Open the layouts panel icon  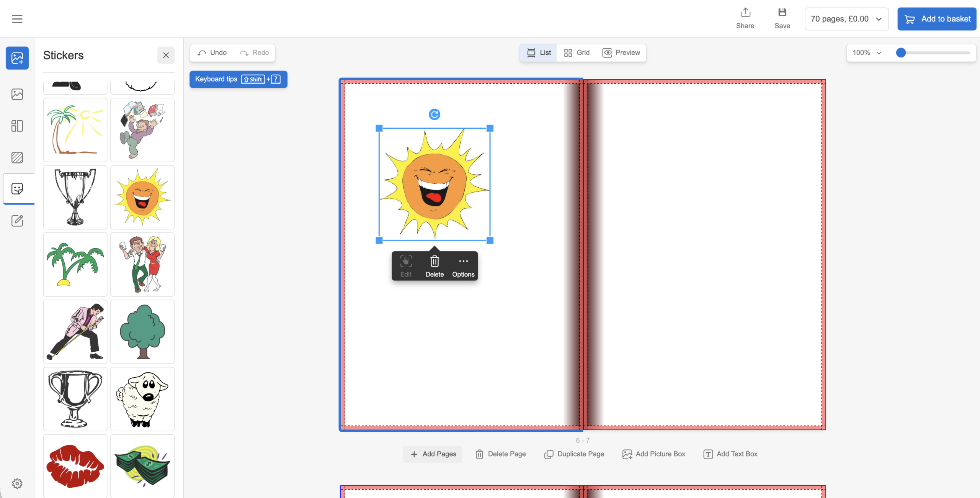pyautogui.click(x=17, y=126)
